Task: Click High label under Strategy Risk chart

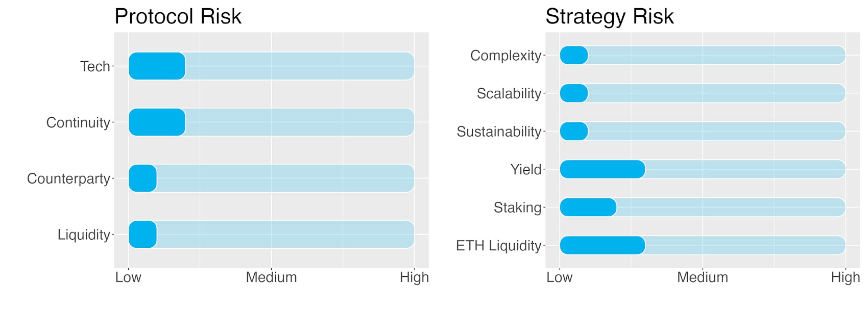Action: click(846, 277)
